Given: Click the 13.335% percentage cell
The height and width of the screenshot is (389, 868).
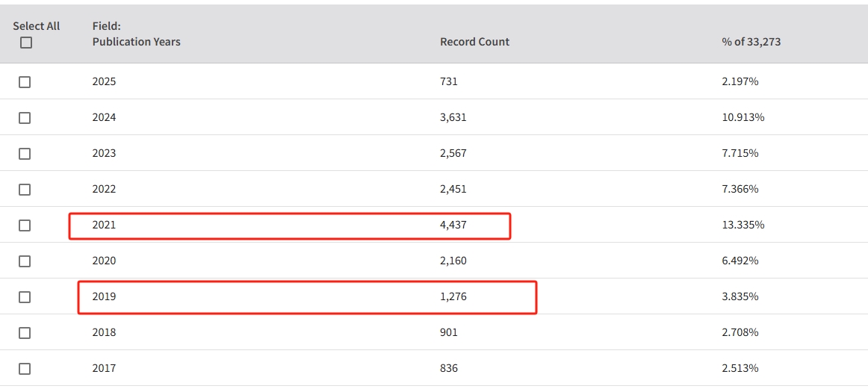Looking at the screenshot, I should [743, 225].
